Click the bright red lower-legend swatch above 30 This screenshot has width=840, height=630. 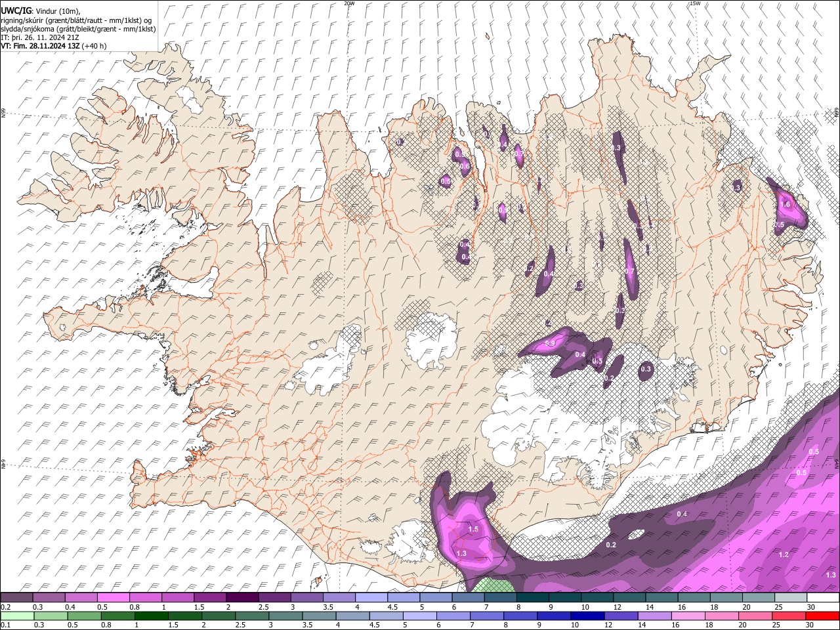pos(822,616)
